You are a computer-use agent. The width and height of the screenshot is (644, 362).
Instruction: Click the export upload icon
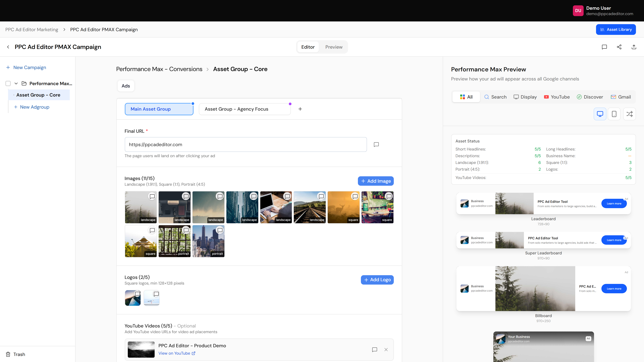634,47
